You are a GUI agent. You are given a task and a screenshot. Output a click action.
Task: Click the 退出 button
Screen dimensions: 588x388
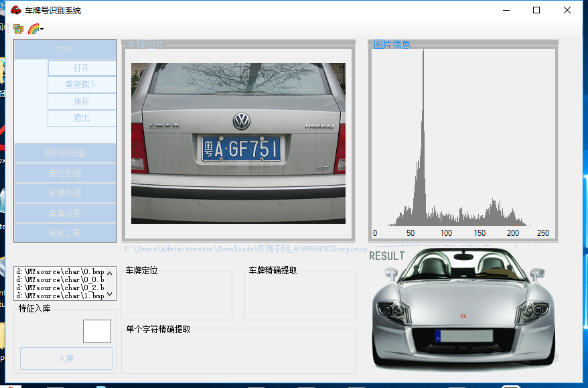(82, 118)
